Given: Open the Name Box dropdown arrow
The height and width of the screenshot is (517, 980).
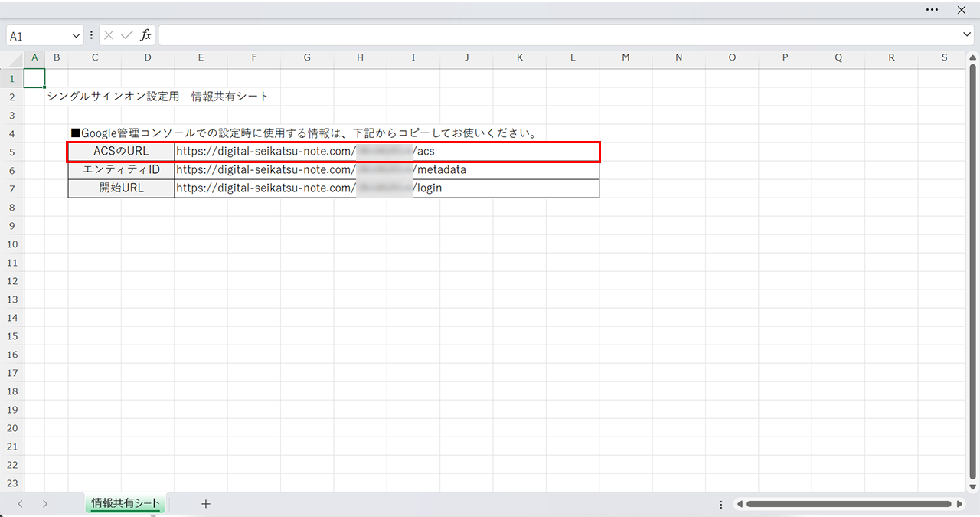Looking at the screenshot, I should 76,36.
